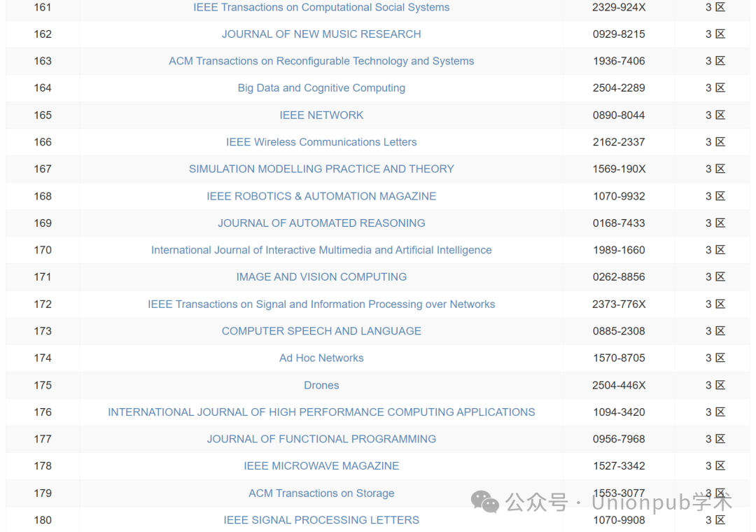Select ISSN 2373-776X cell
Viewport: 756px width, 532px height.
tap(619, 304)
